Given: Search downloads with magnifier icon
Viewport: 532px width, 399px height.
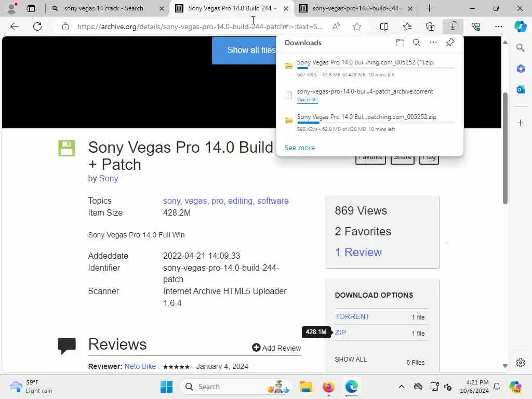Looking at the screenshot, I should click(x=416, y=43).
